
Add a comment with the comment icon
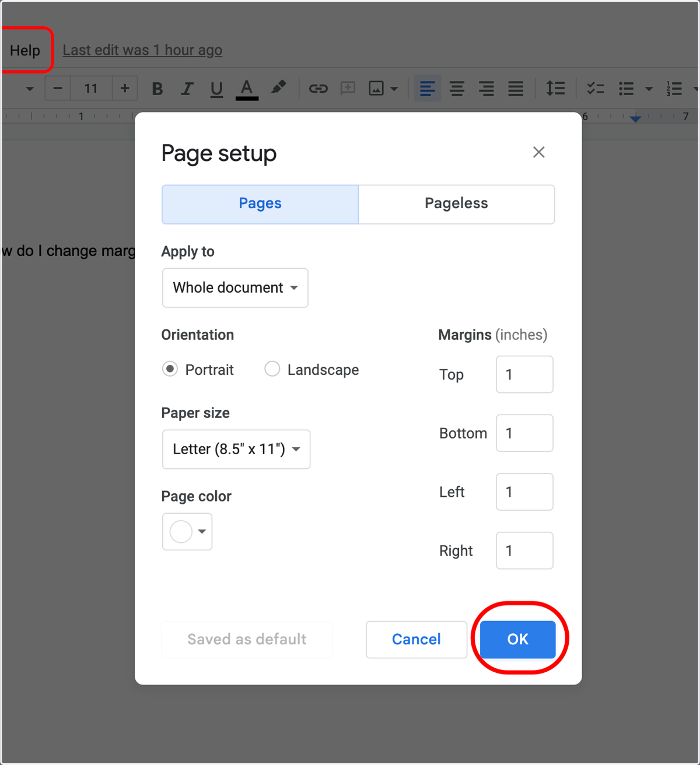pyautogui.click(x=348, y=89)
